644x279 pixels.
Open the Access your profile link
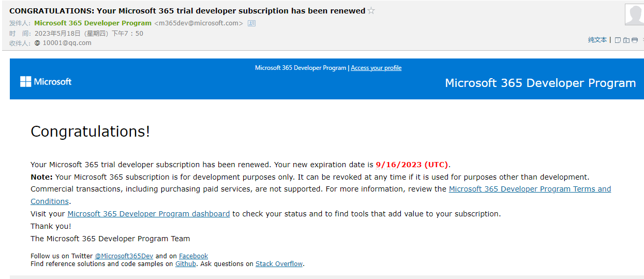coord(376,68)
